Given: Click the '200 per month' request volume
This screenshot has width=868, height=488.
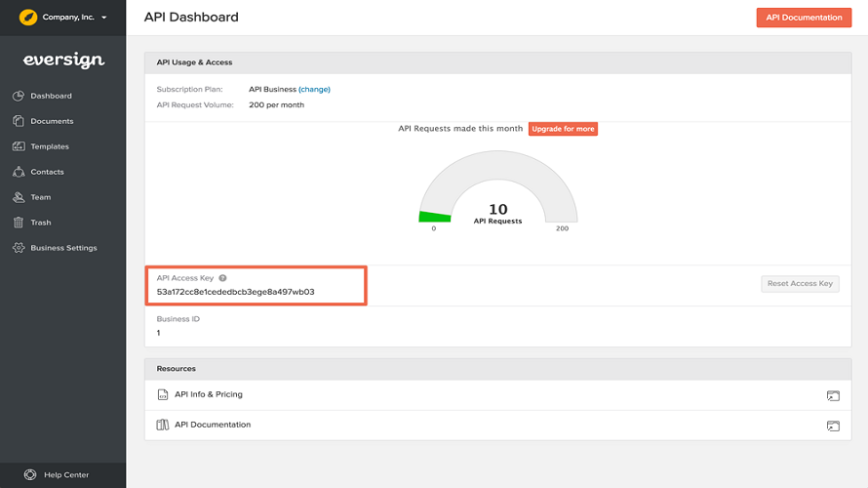Looking at the screenshot, I should pos(276,104).
